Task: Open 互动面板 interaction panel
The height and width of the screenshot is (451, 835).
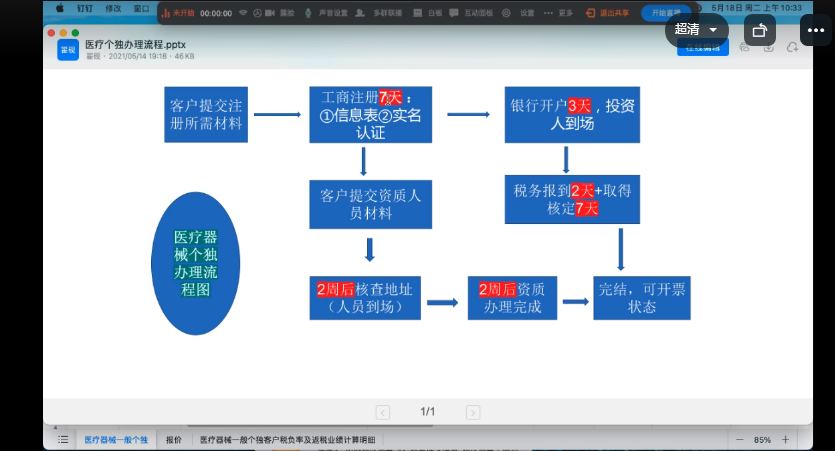Action: (478, 13)
